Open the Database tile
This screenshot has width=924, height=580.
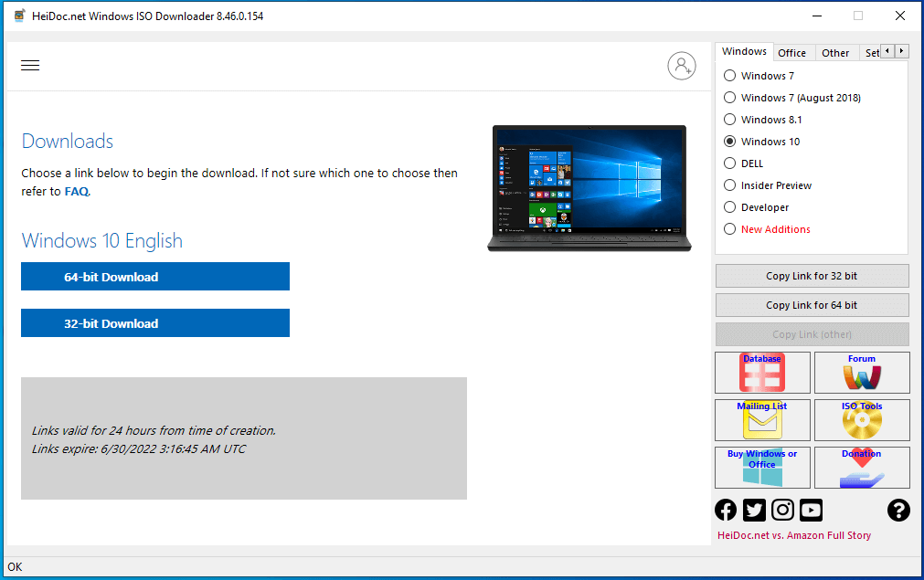762,373
